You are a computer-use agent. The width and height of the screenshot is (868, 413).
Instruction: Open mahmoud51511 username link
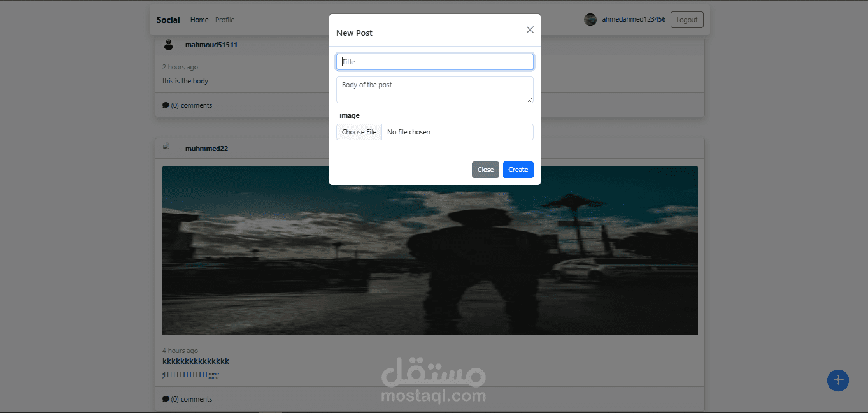(x=211, y=45)
